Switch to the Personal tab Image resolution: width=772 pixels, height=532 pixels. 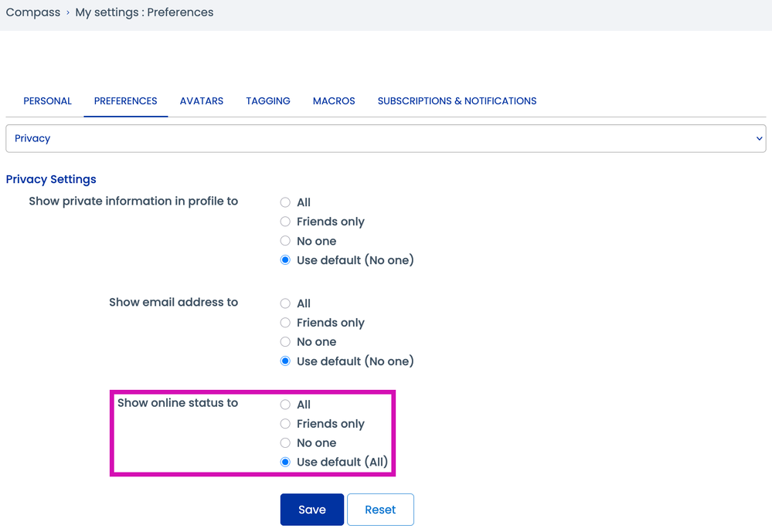click(47, 101)
